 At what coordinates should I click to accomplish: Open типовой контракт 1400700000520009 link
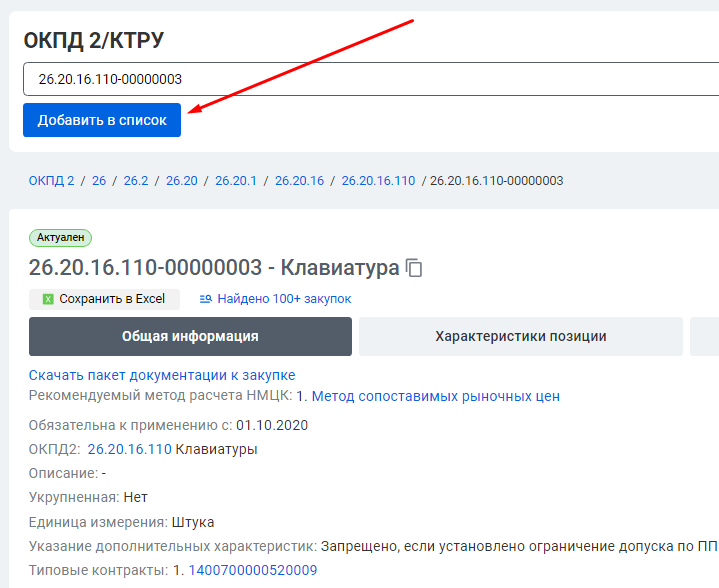coord(253,570)
